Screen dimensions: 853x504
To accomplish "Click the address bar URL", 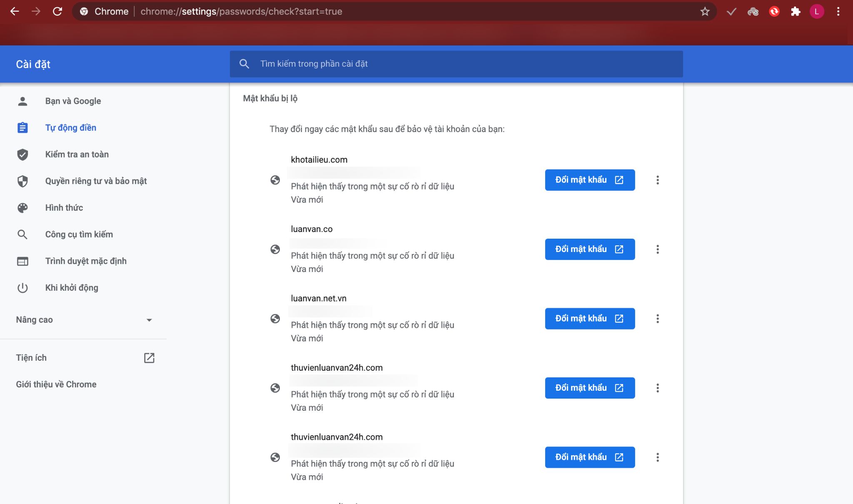I will 241,11.
